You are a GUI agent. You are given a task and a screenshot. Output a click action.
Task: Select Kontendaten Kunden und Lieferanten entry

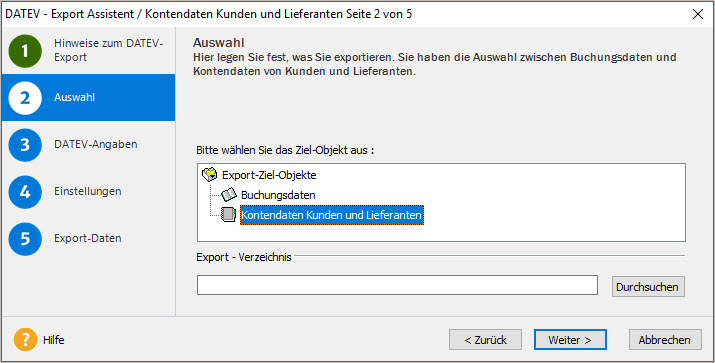[332, 215]
